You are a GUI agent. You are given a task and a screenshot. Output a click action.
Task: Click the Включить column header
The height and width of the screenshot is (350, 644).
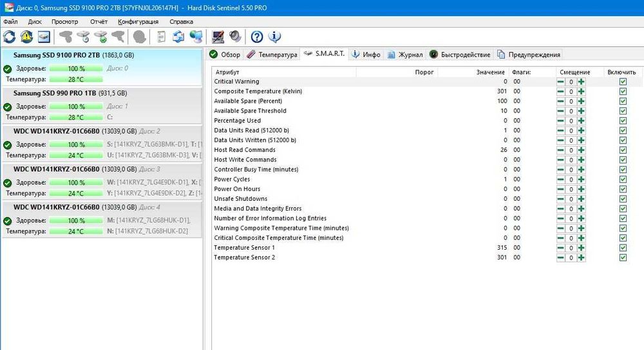point(622,72)
